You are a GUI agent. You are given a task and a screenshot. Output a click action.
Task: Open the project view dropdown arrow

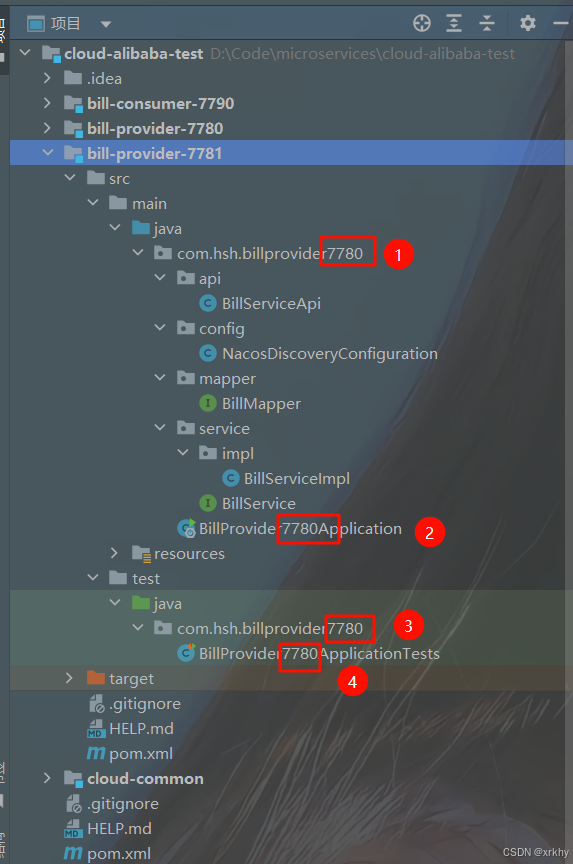(x=106, y=24)
